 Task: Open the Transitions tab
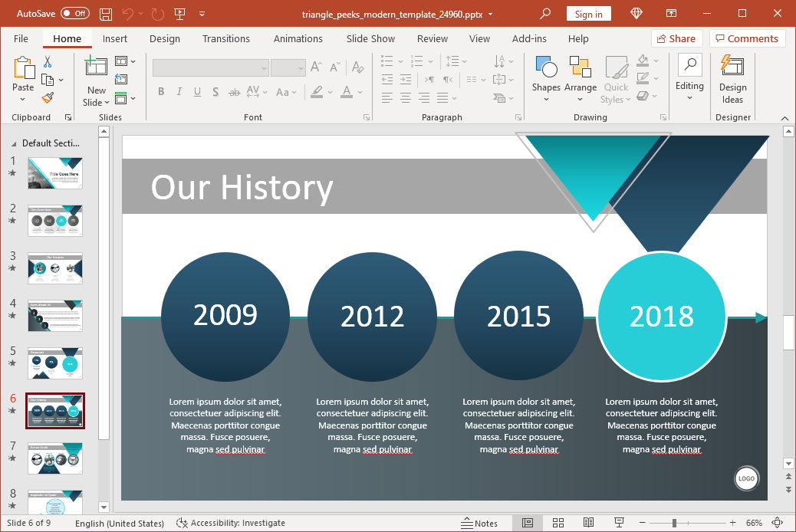pyautogui.click(x=225, y=38)
